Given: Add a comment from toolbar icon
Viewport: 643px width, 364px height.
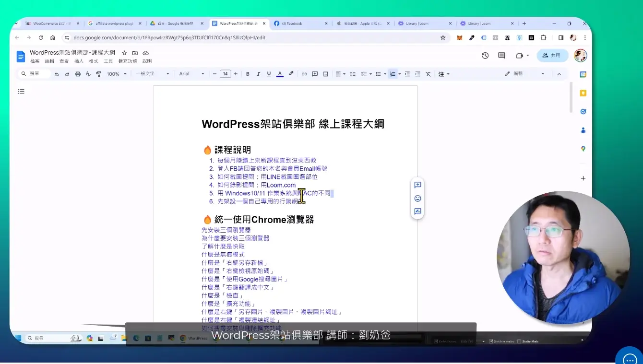Looking at the screenshot, I should [x=315, y=74].
